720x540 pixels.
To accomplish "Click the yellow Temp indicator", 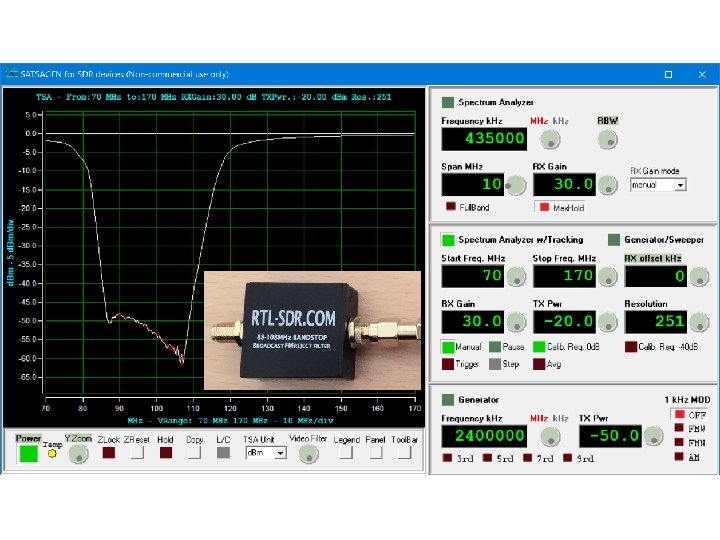I will (52, 454).
